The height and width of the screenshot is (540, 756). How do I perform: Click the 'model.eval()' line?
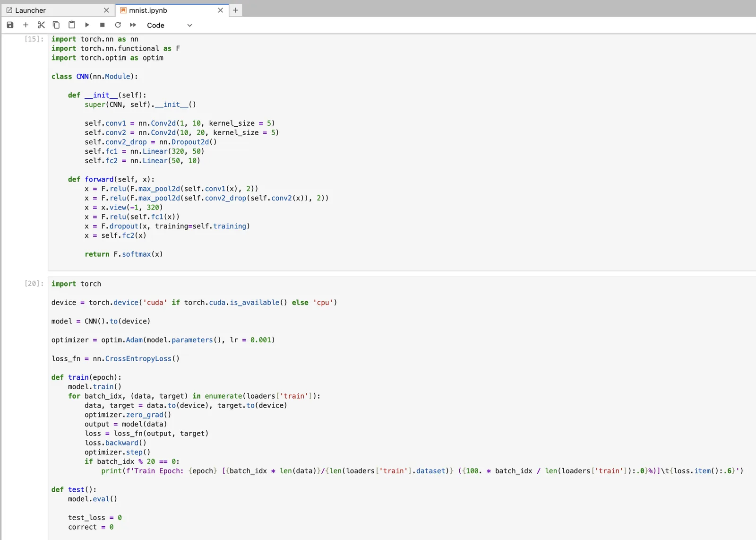[x=93, y=499]
